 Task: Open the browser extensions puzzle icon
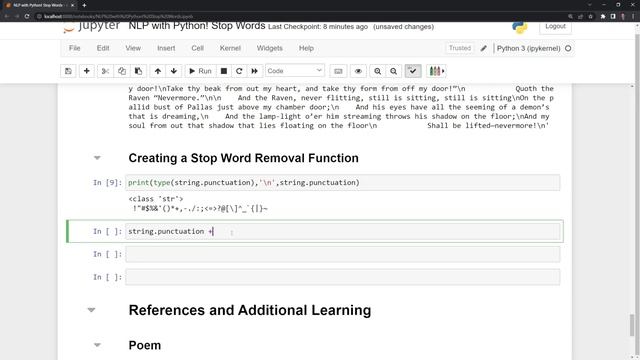pos(603,16)
